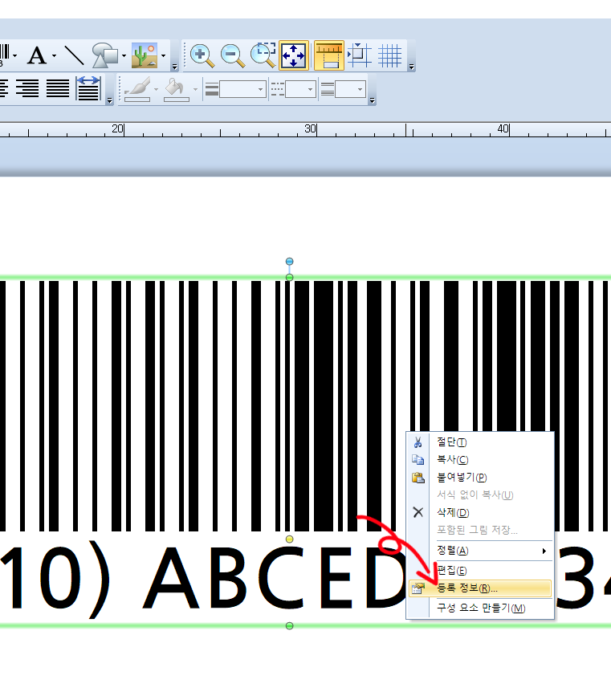Choose 편집(E) in context menu

(481, 570)
